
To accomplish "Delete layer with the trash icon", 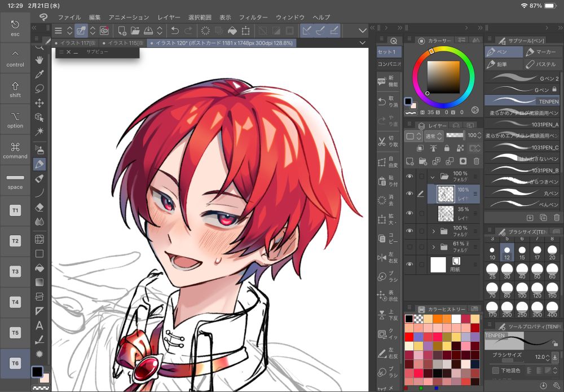I will pos(476,161).
